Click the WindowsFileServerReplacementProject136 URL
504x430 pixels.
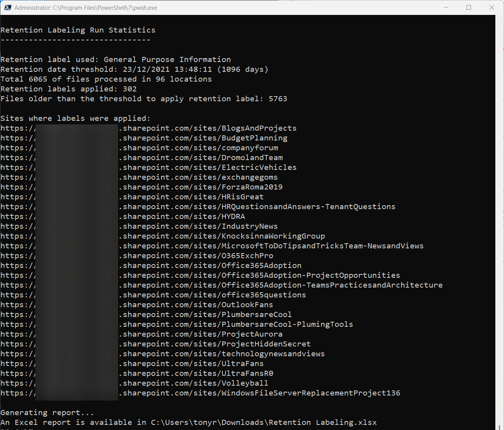pos(261,393)
